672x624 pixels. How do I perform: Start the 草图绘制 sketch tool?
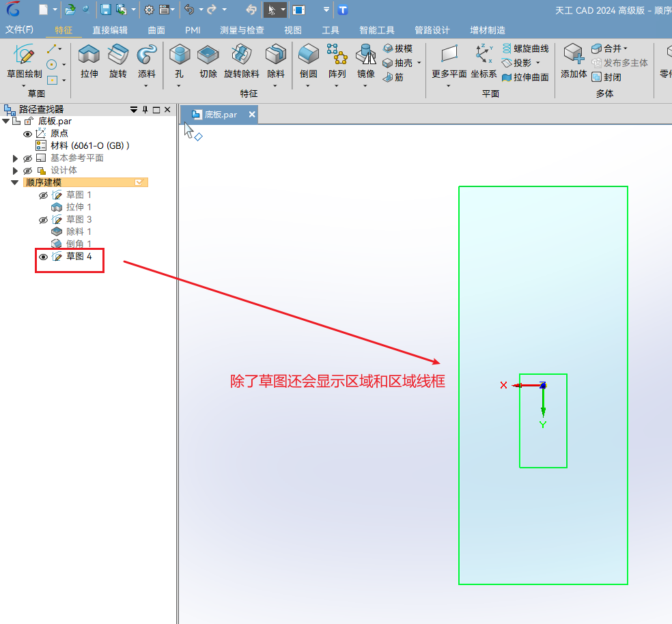click(25, 61)
